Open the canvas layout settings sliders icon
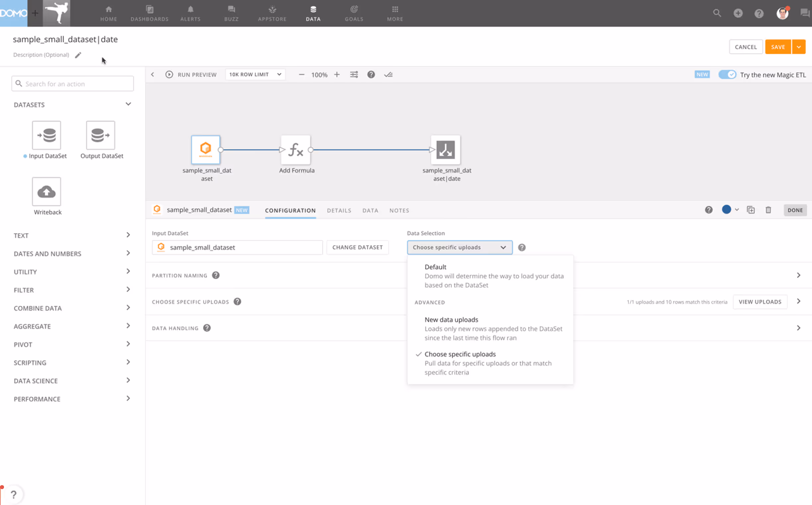The height and width of the screenshot is (505, 812). [x=354, y=75]
